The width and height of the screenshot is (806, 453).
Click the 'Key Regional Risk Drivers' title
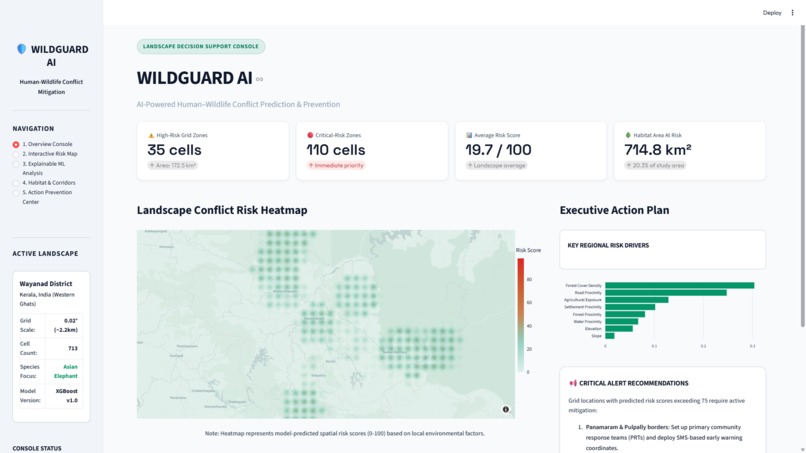[608, 246]
